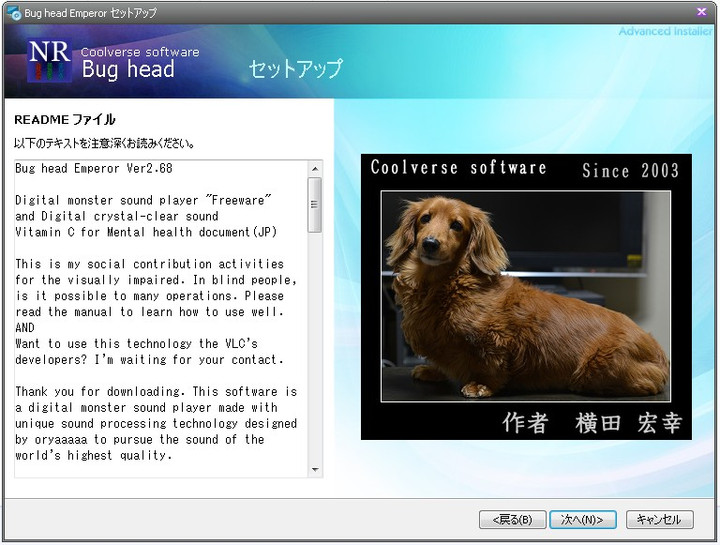Cancel setup with the キャンセル button
The image size is (720, 545).
pyautogui.click(x=659, y=519)
